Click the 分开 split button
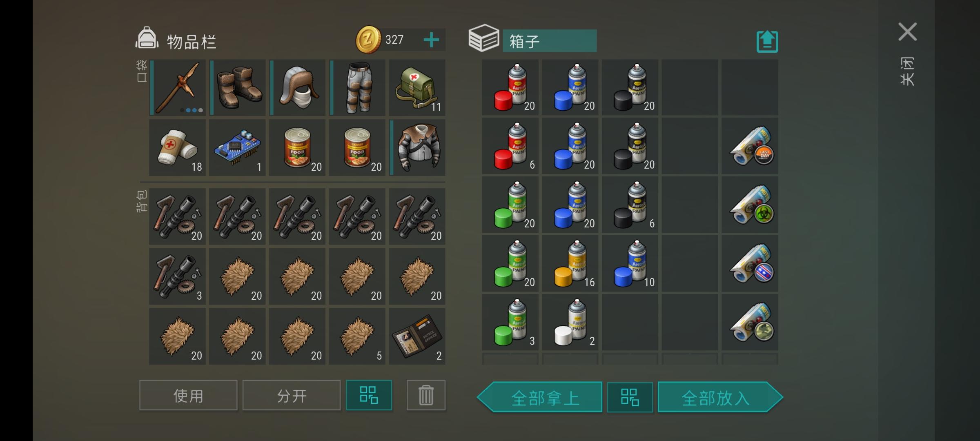The image size is (980, 441). point(292,395)
